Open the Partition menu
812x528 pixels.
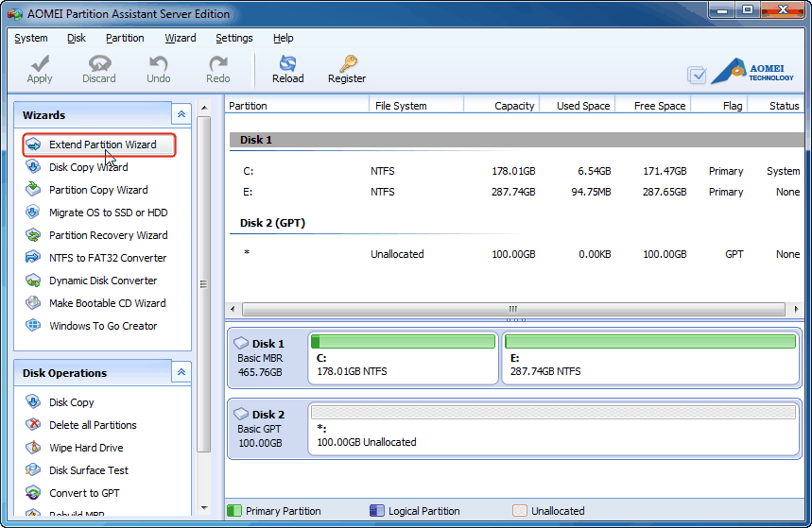click(x=125, y=38)
